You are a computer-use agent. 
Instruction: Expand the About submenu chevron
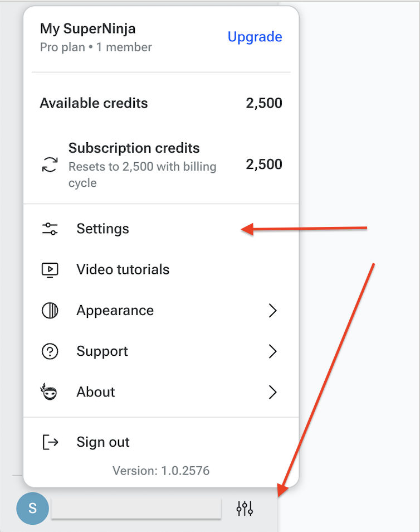click(272, 392)
